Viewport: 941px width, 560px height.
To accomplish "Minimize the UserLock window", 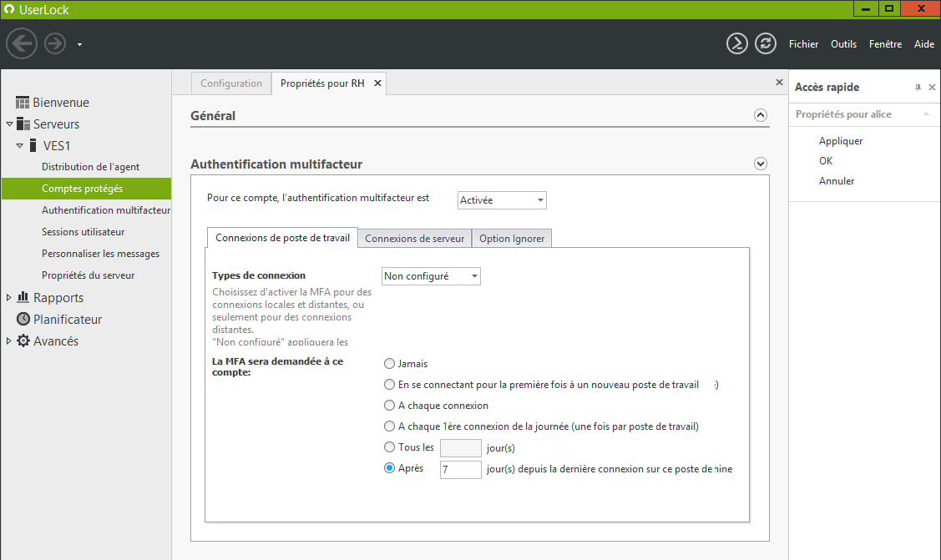I will click(x=865, y=8).
